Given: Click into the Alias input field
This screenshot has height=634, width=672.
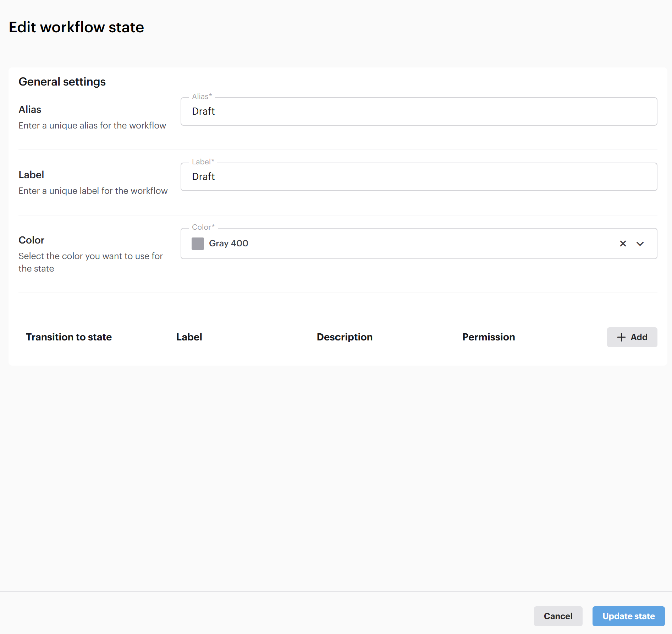Looking at the screenshot, I should point(419,111).
